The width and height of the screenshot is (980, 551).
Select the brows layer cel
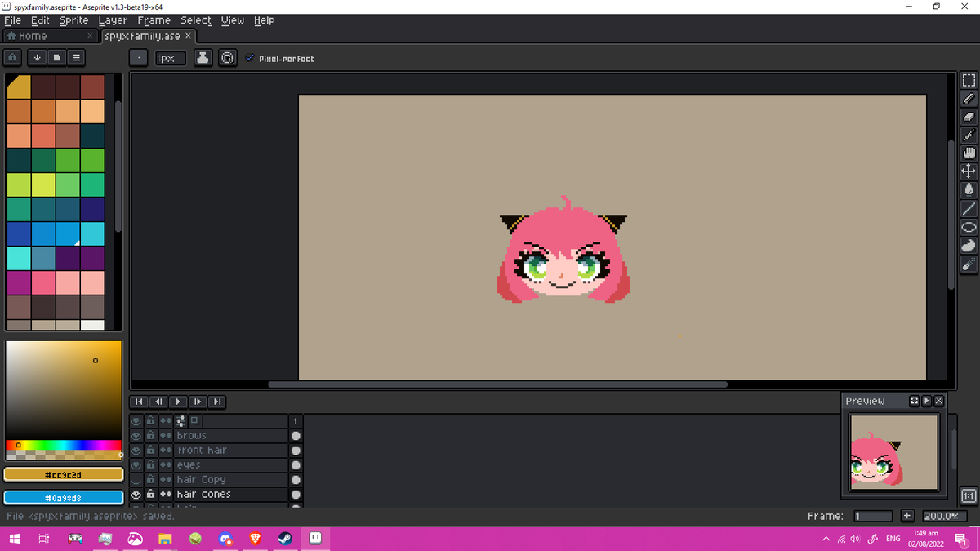296,436
